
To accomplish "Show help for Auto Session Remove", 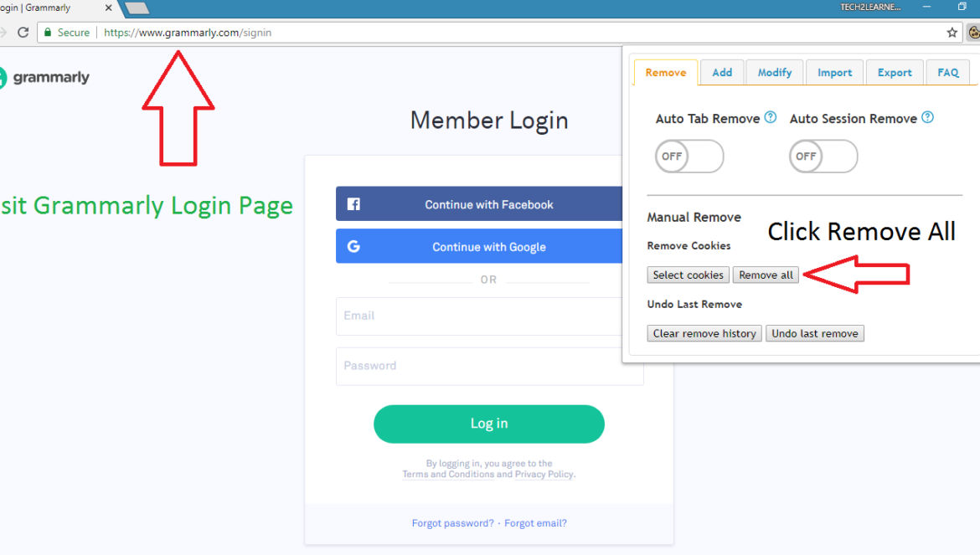I will (928, 117).
